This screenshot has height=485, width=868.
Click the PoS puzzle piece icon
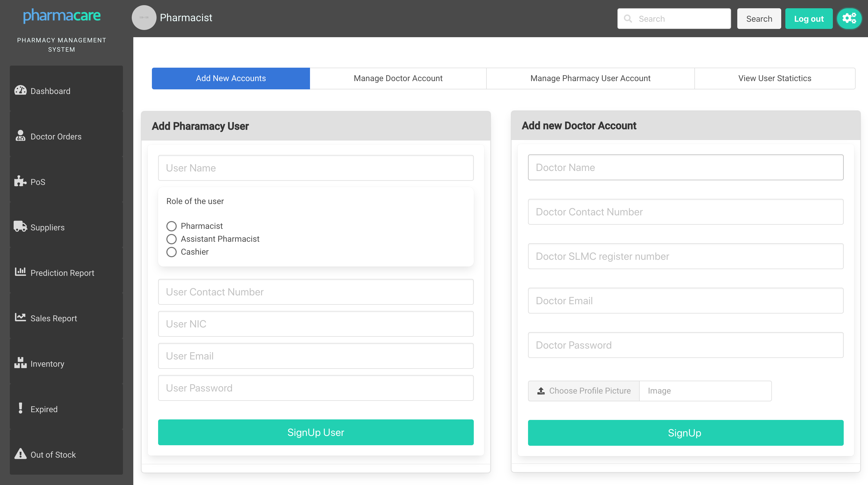pos(20,181)
